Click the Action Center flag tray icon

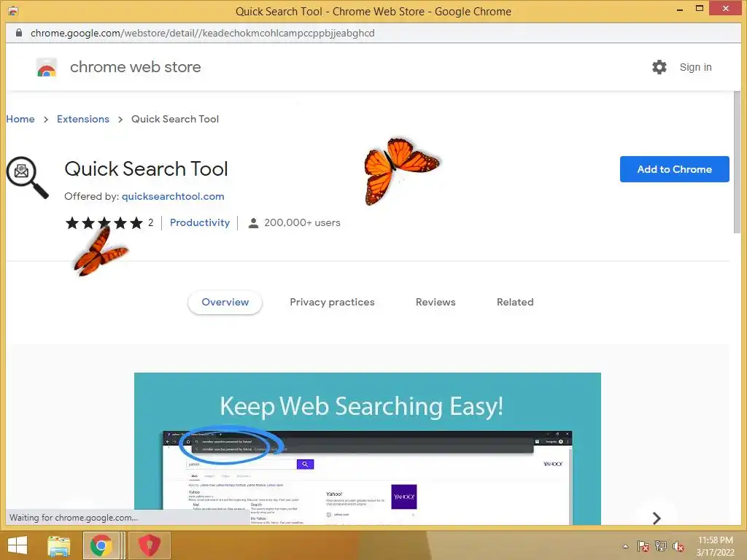coord(643,546)
